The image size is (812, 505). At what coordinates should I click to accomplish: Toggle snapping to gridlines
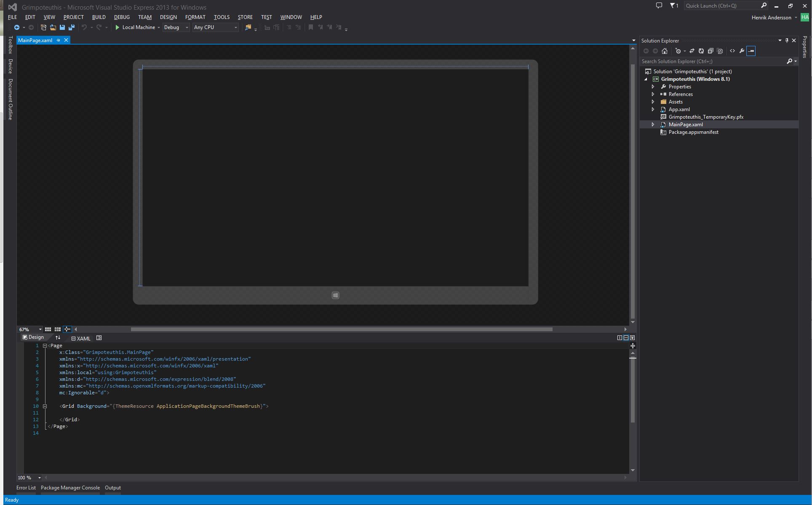coord(57,329)
